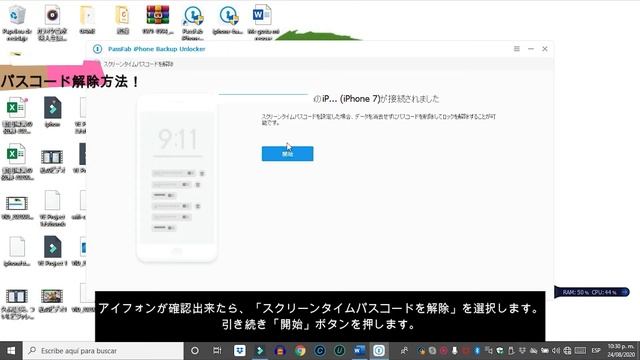Click the blue unlock button in PassFab

(x=287, y=154)
